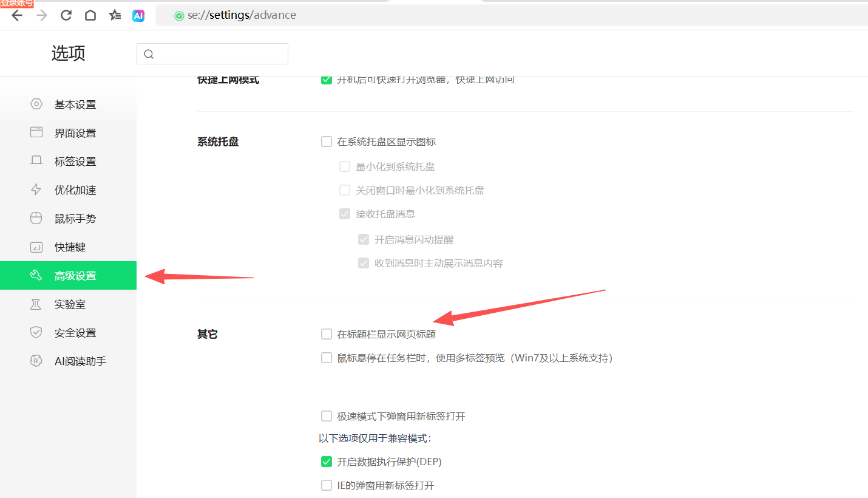Screen dimensions: 868x498
Task: Enable 在系统托盘区显示图标 checkbox
Action: (x=327, y=142)
